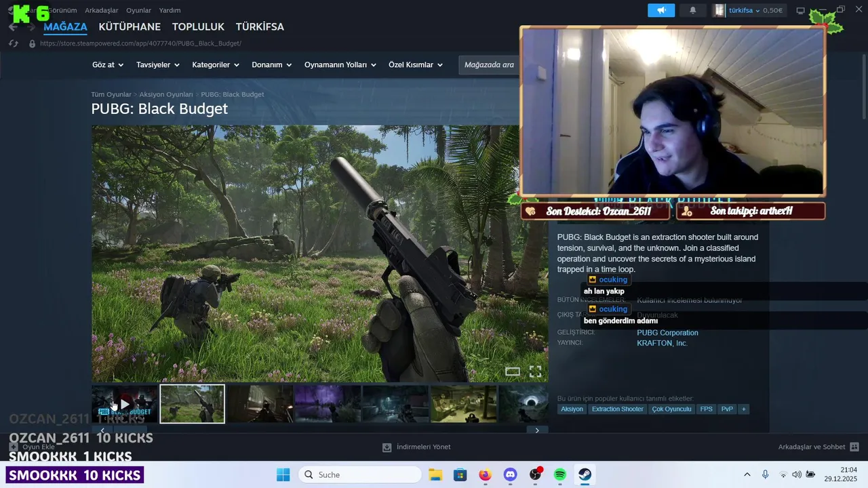Click the Mağazada ara search field
868x488 pixels.
pos(489,65)
